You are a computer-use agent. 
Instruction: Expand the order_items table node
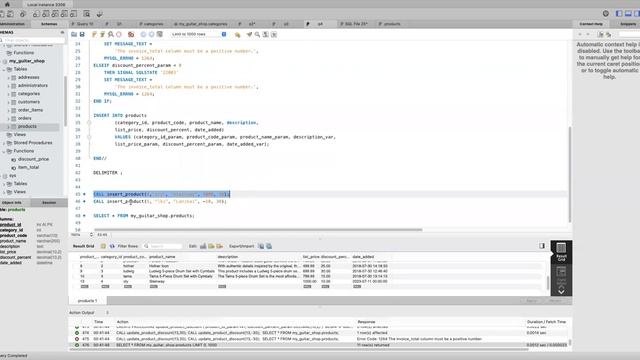(9, 110)
